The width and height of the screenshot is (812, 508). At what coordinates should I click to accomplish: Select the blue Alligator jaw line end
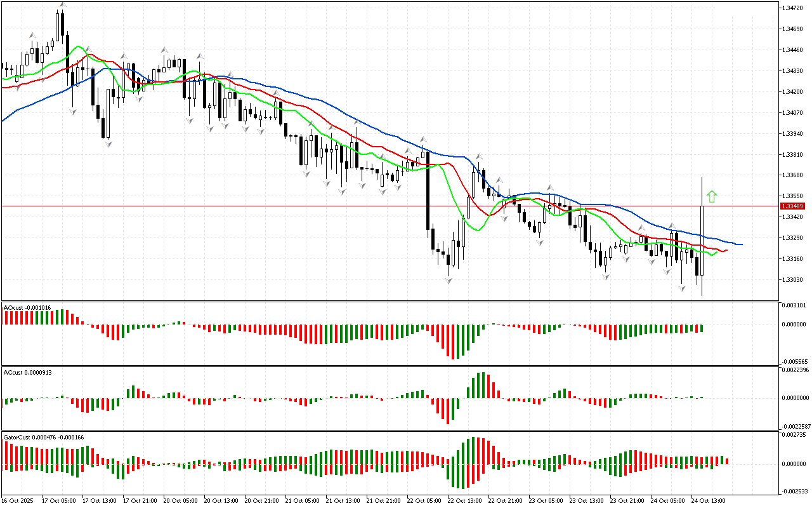click(x=740, y=244)
